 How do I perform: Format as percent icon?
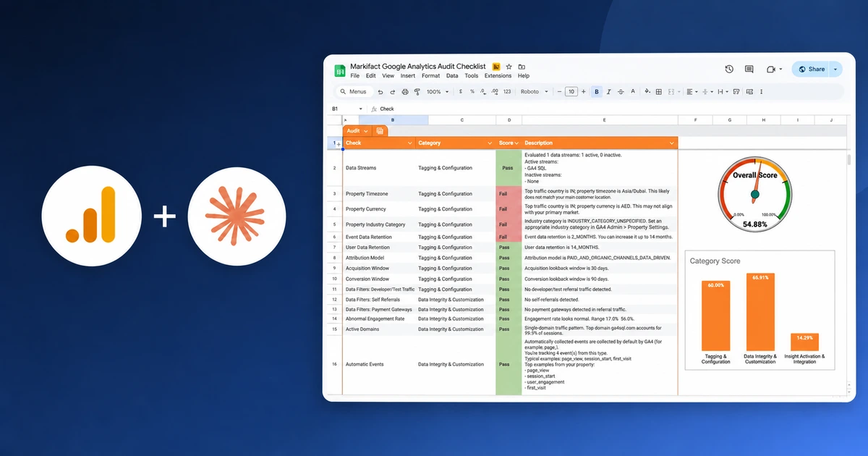[x=472, y=92]
